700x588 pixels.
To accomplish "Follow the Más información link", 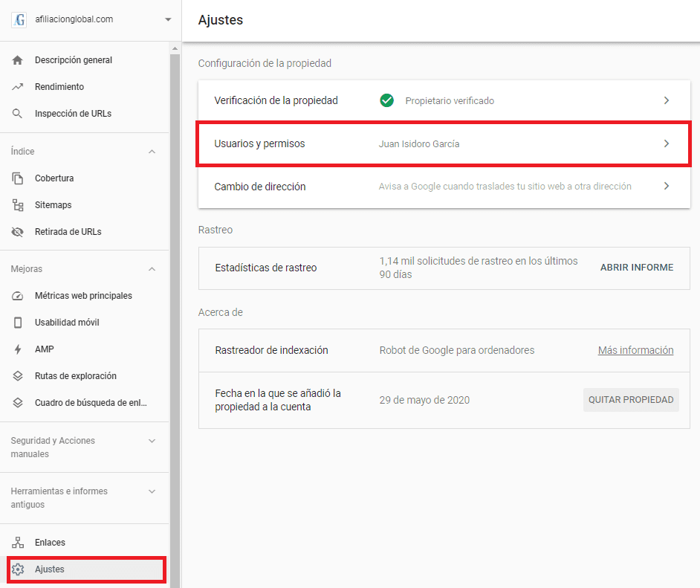I will tap(635, 350).
